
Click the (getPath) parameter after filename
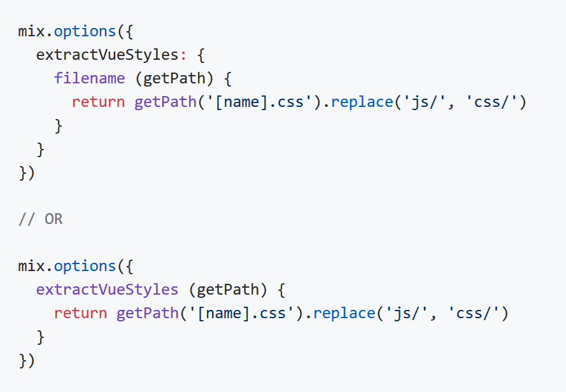tap(174, 79)
